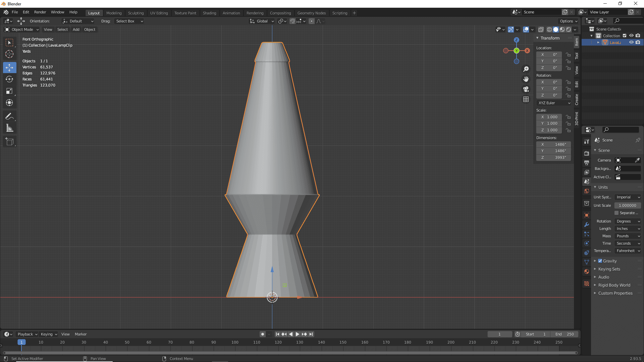Click the Jump to First Frame button
Image resolution: width=644 pixels, height=362 pixels.
(x=277, y=334)
